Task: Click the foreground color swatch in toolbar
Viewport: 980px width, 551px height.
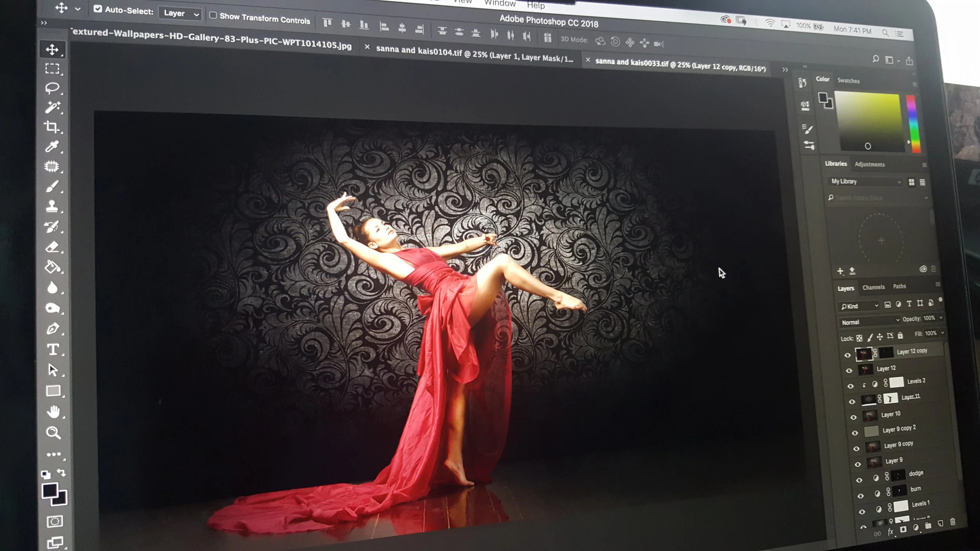Action: click(x=50, y=491)
